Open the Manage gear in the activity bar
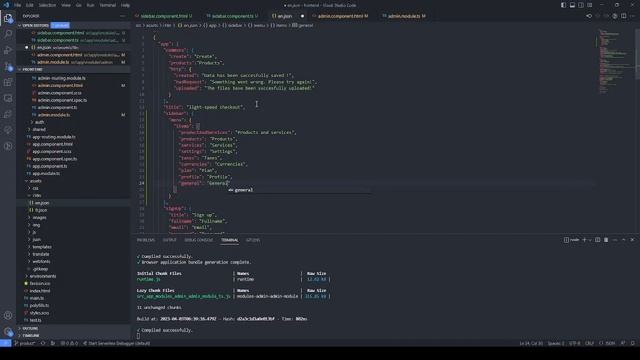The width and height of the screenshot is (640, 360). 8,331
